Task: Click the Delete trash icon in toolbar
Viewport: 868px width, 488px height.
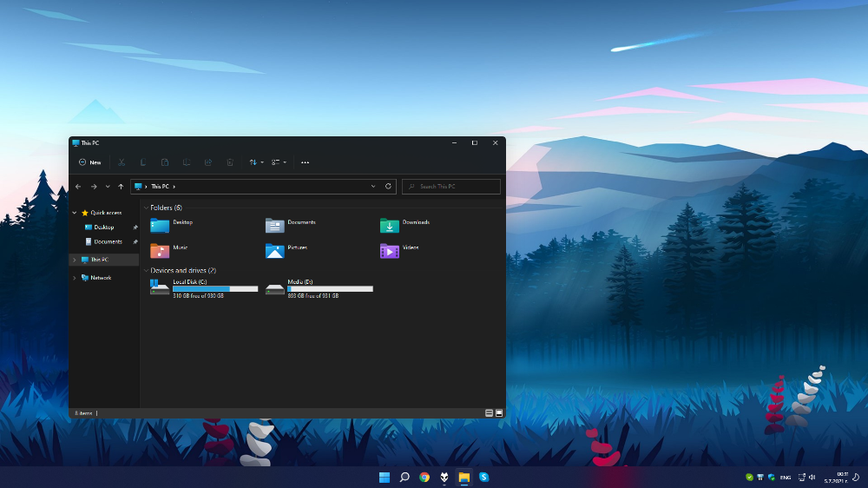Action: click(230, 162)
